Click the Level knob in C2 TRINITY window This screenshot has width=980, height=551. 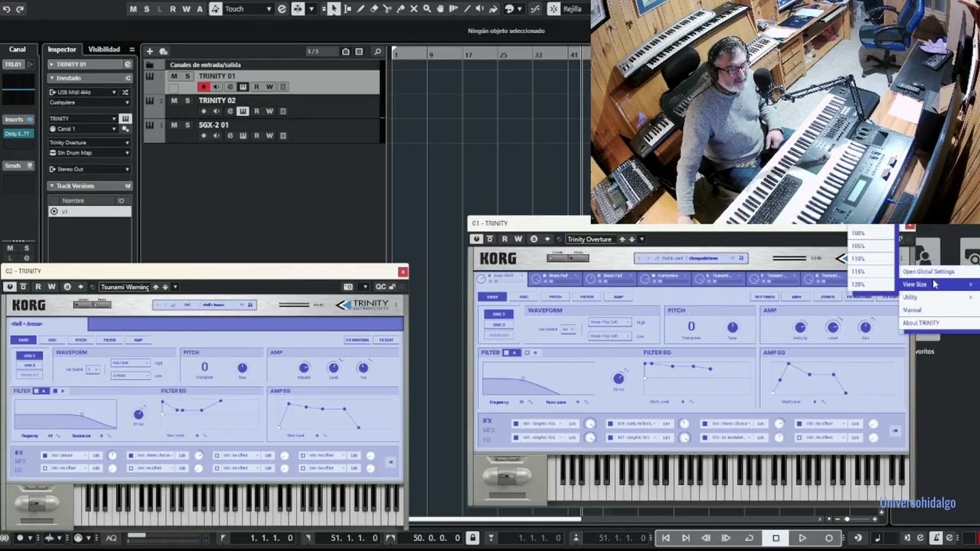(x=333, y=368)
